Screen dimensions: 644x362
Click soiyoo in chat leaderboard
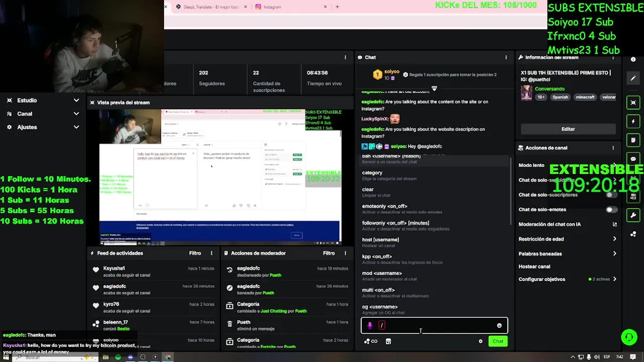click(x=391, y=72)
